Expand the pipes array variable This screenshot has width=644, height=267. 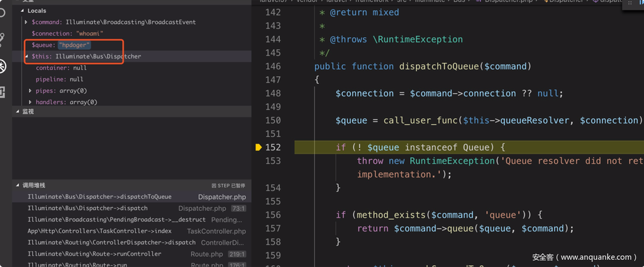click(30, 91)
